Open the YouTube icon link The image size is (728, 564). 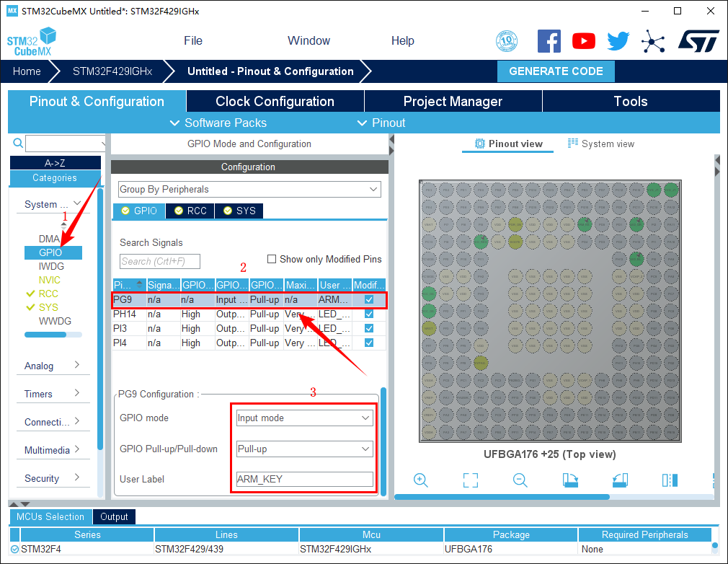(x=584, y=41)
